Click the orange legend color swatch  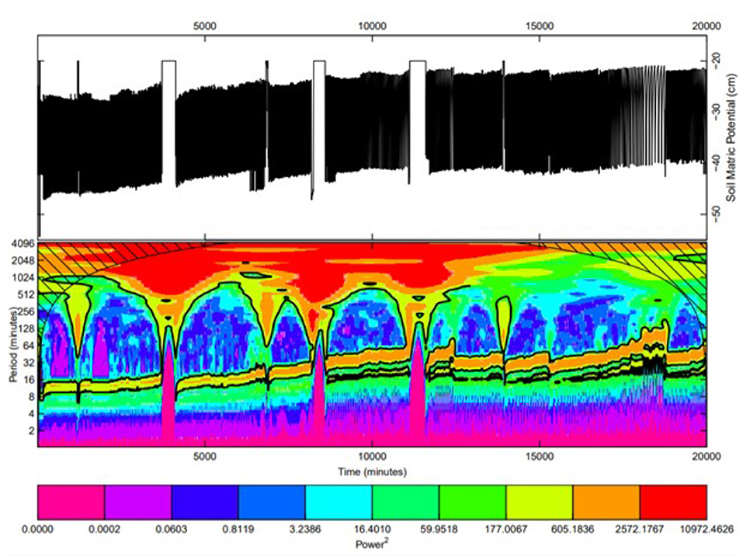pyautogui.click(x=606, y=503)
